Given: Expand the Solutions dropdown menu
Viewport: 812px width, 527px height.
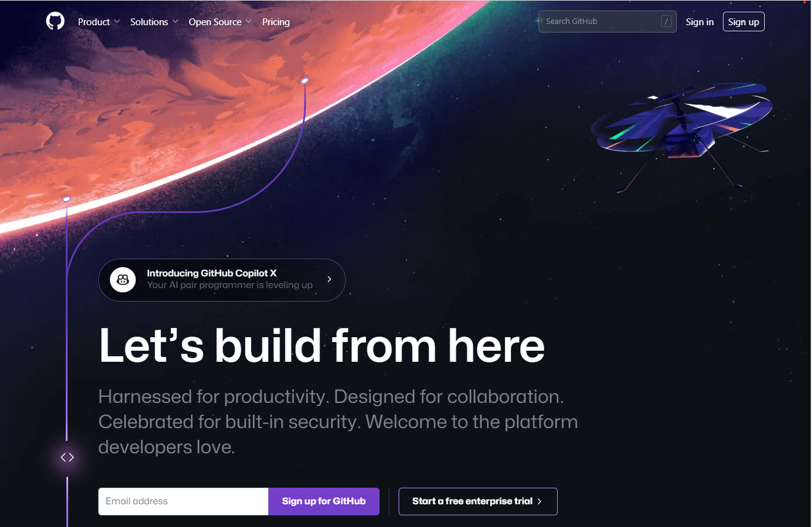Looking at the screenshot, I should [x=154, y=21].
